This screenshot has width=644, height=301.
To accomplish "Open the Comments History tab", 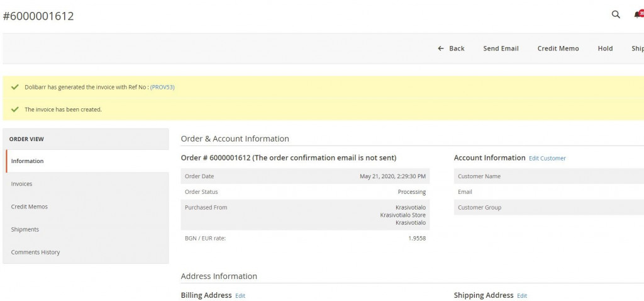I will tap(35, 252).
